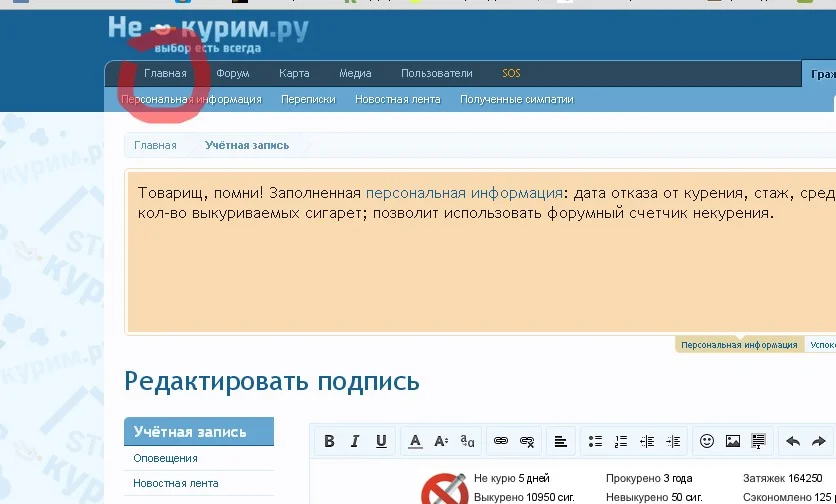
Task: Open the text alignment options
Action: pyautogui.click(x=560, y=441)
